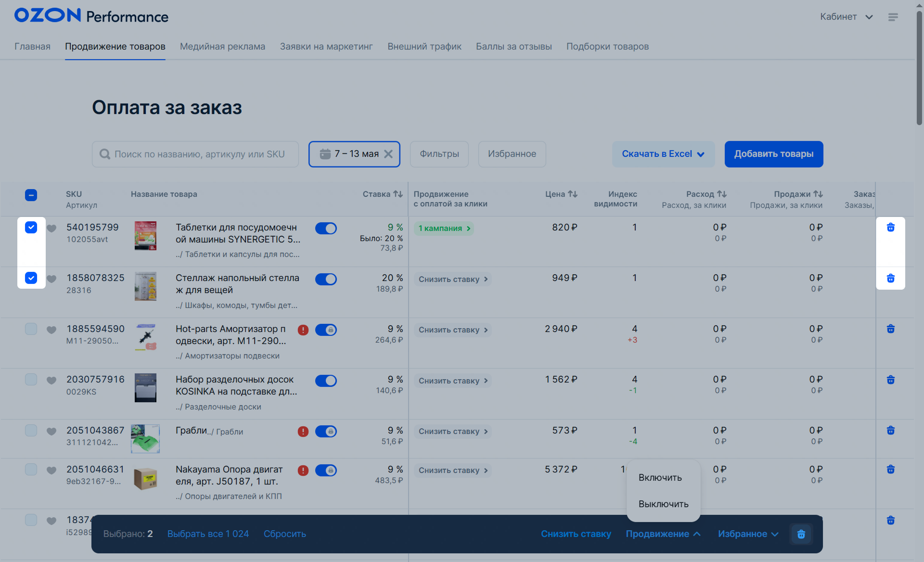Click Добавить товары button
This screenshot has height=562, width=924.
[x=773, y=154]
